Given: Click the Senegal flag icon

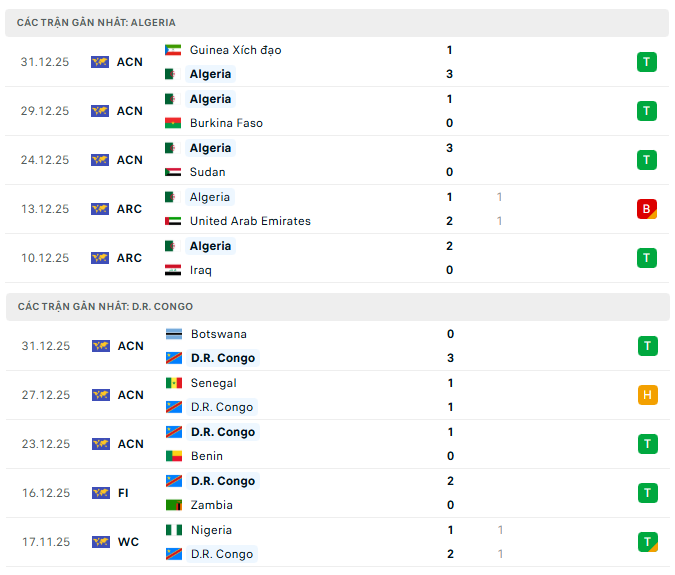Looking at the screenshot, I should pyautogui.click(x=172, y=383).
